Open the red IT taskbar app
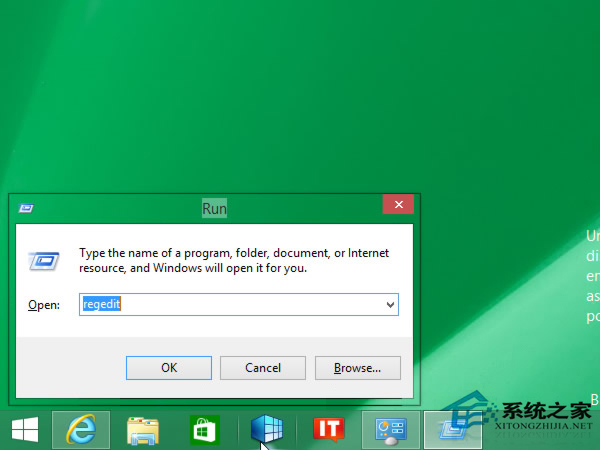This screenshot has height=450, width=600. click(x=328, y=430)
